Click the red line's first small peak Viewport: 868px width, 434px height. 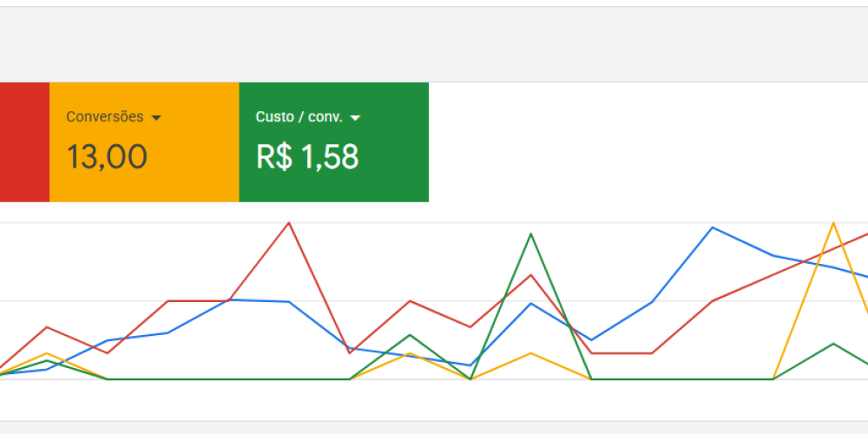(47, 327)
